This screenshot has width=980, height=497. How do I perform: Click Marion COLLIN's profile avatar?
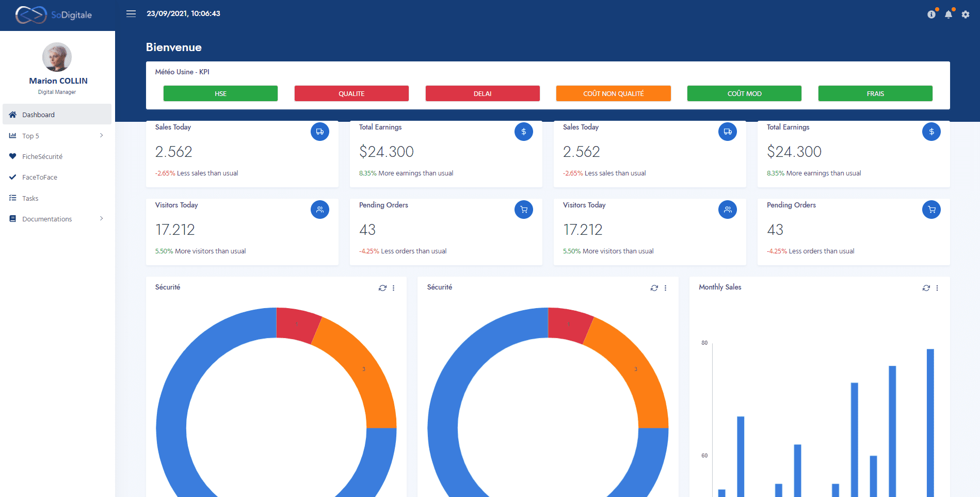tap(57, 57)
